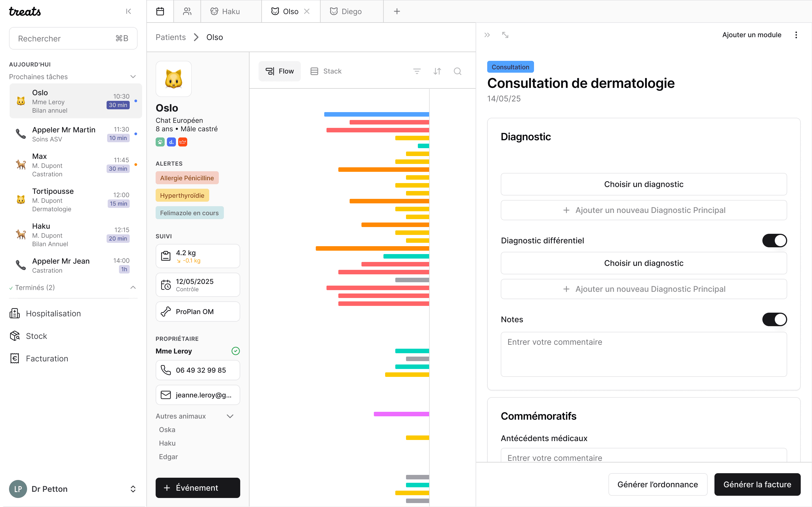Screen dimensions: 812x507
Task: Expand consultation panel to fullscreen
Action: point(505,35)
